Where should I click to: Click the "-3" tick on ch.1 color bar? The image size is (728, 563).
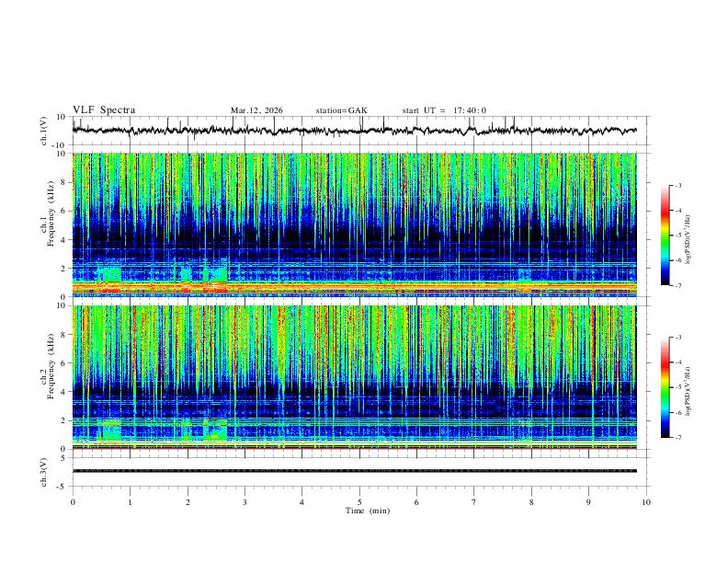677,185
